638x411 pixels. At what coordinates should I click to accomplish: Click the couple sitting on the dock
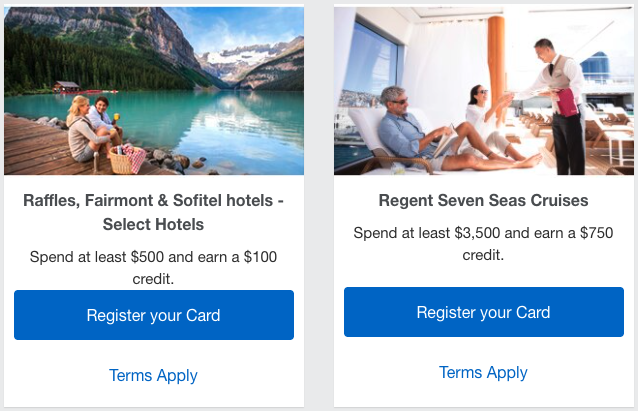point(90,128)
